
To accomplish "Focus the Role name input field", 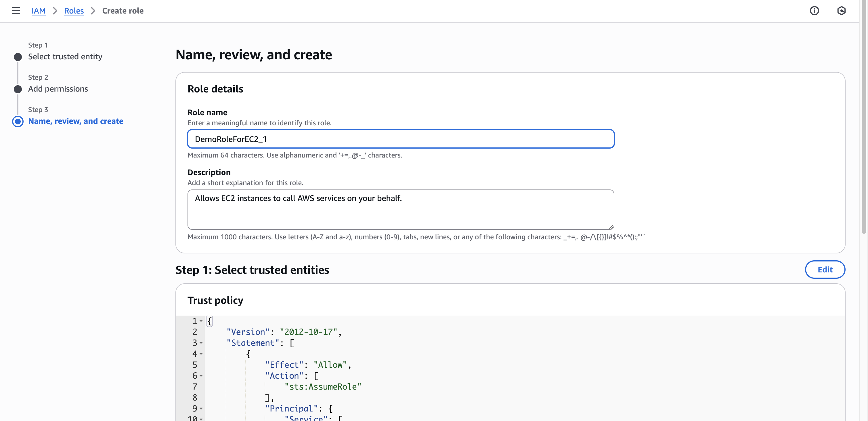I will pos(401,139).
